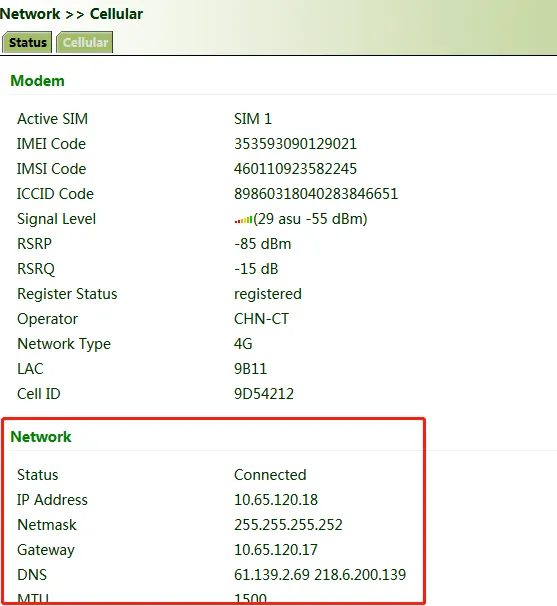Select the IMEI code value 353593090129021
Viewport: 557px width, 606px height.
tap(295, 144)
